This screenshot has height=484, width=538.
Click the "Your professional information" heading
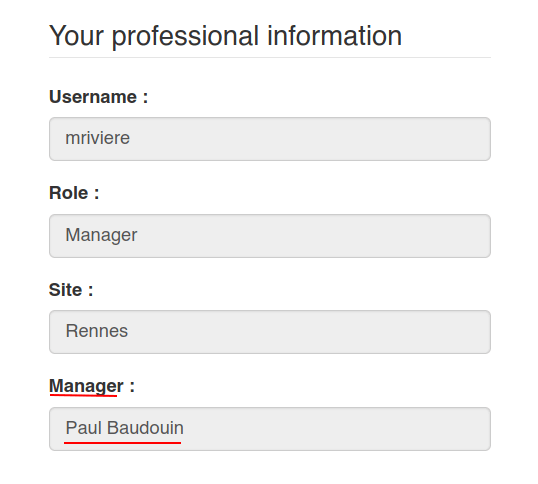[225, 36]
